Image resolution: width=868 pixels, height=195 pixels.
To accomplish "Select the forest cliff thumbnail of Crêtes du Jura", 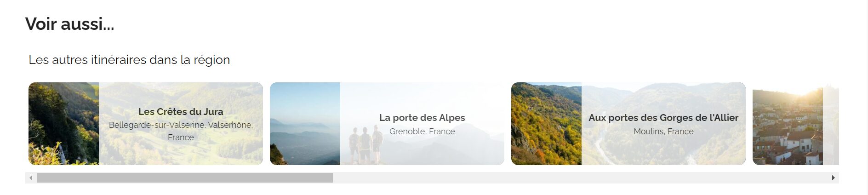I will click(63, 124).
